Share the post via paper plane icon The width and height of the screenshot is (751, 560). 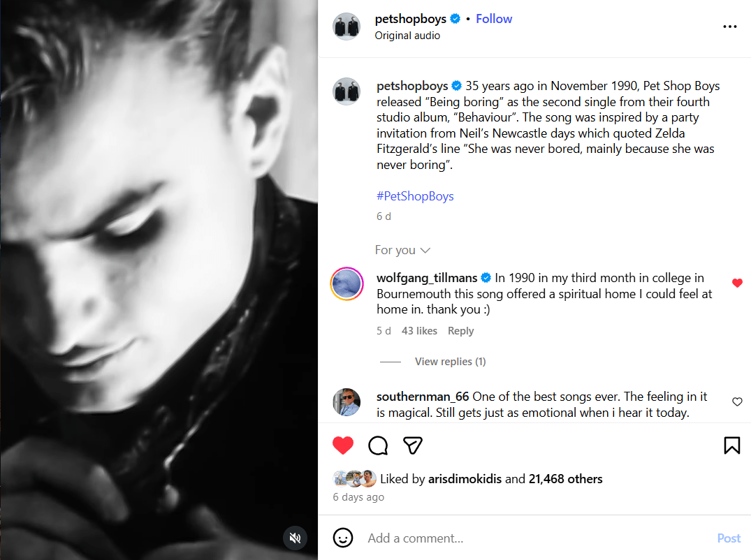[413, 445]
